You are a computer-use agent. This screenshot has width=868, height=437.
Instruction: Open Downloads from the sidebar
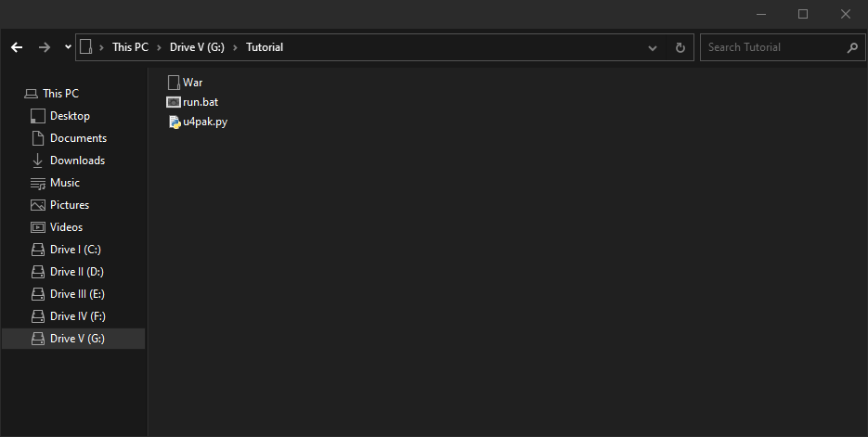pos(77,161)
